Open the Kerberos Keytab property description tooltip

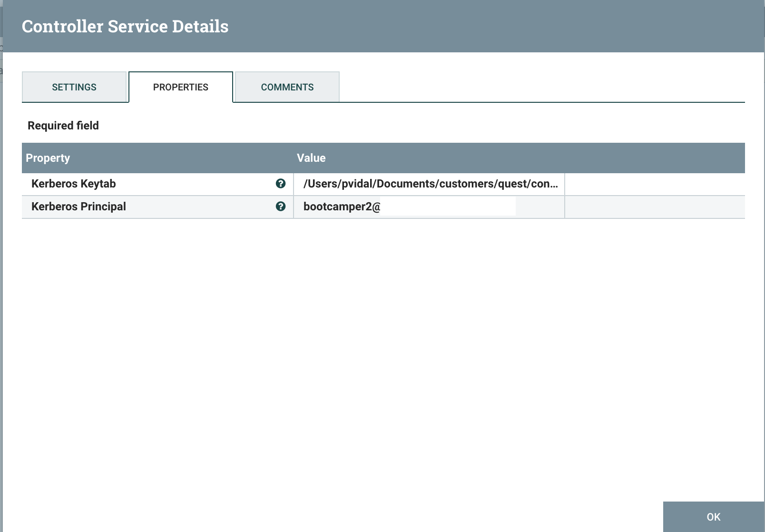pos(281,184)
